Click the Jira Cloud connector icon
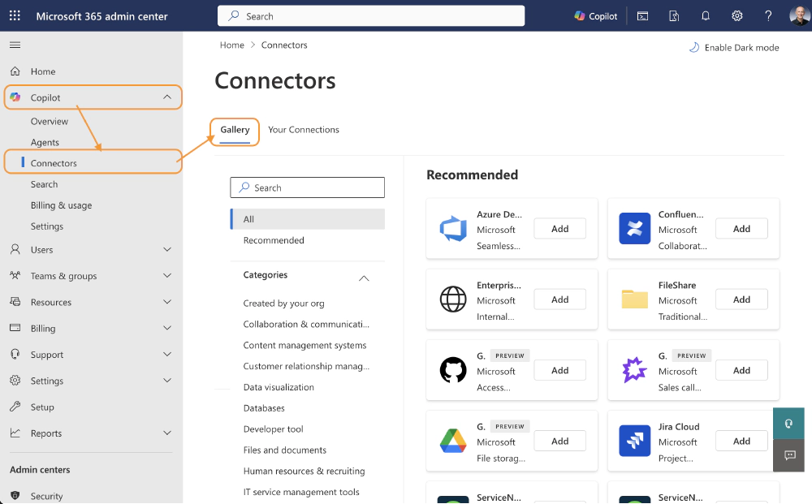 634,441
